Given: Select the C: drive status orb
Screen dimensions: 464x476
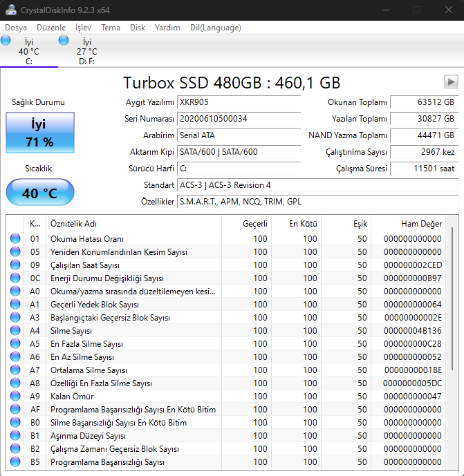Looking at the screenshot, I should (6, 41).
